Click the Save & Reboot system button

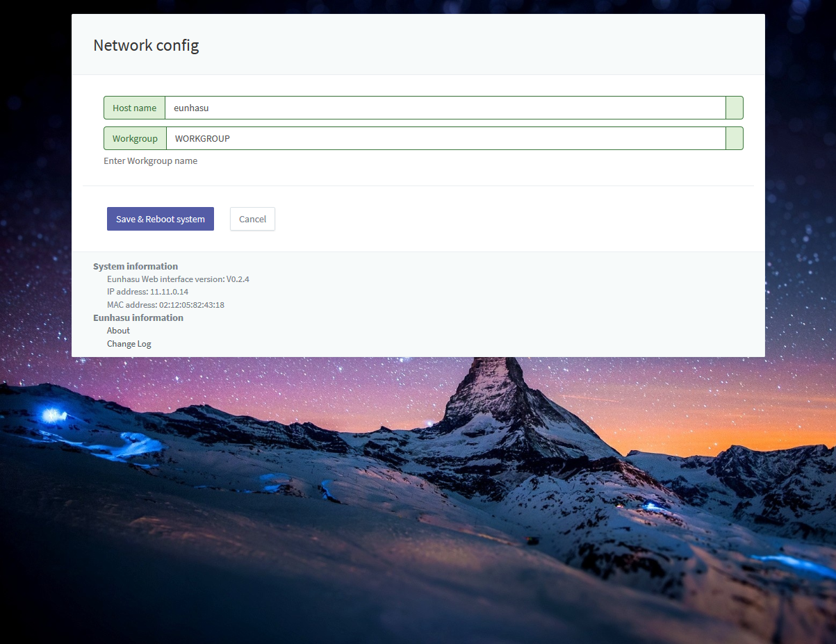click(160, 219)
